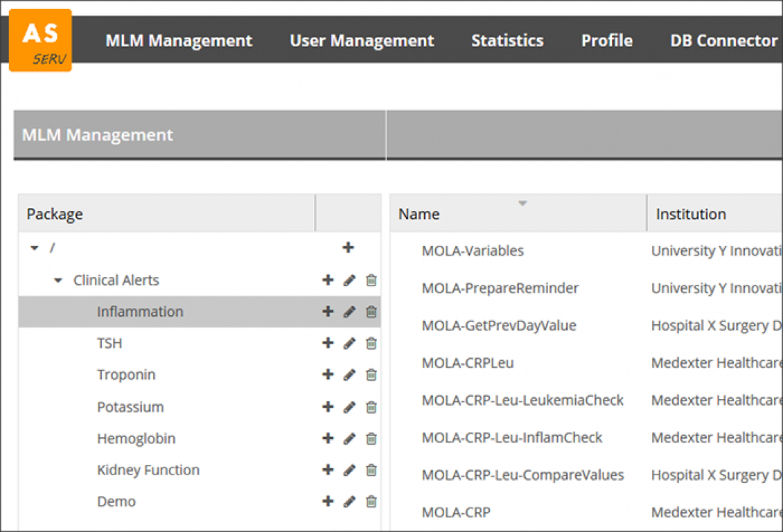Add a sub-package under Inflammation

[x=328, y=312]
